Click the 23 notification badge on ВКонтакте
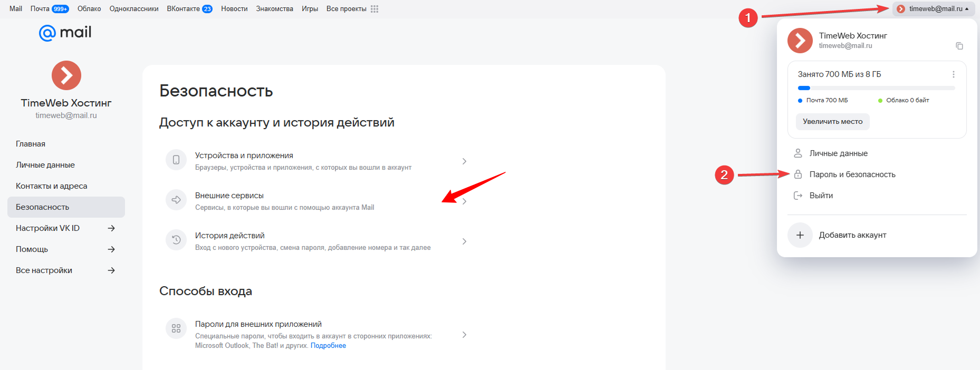Image resolution: width=980 pixels, height=370 pixels. 207,9
